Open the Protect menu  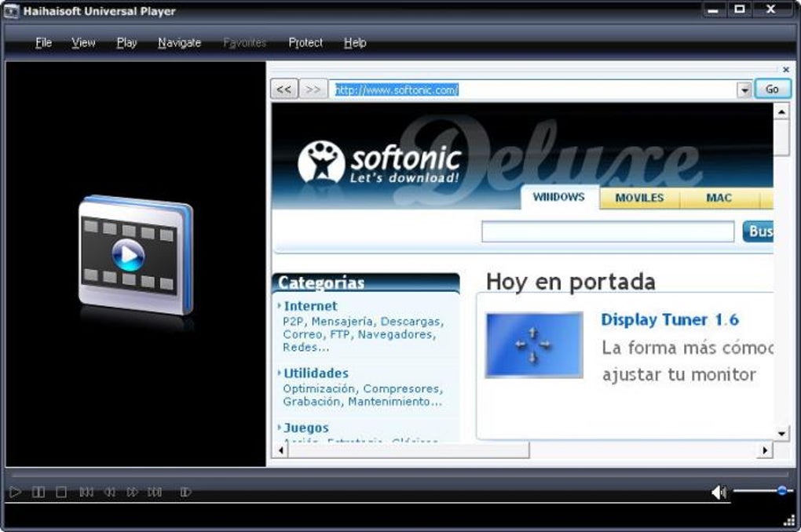tap(305, 43)
